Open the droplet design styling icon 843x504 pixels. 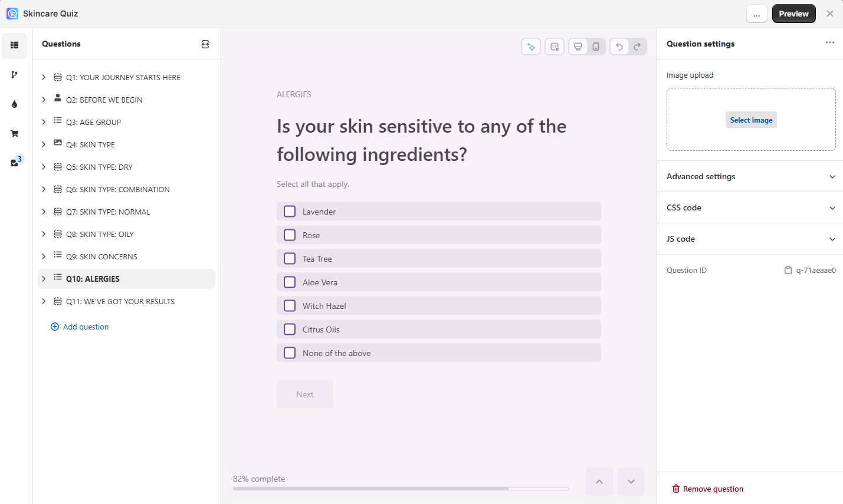[14, 104]
